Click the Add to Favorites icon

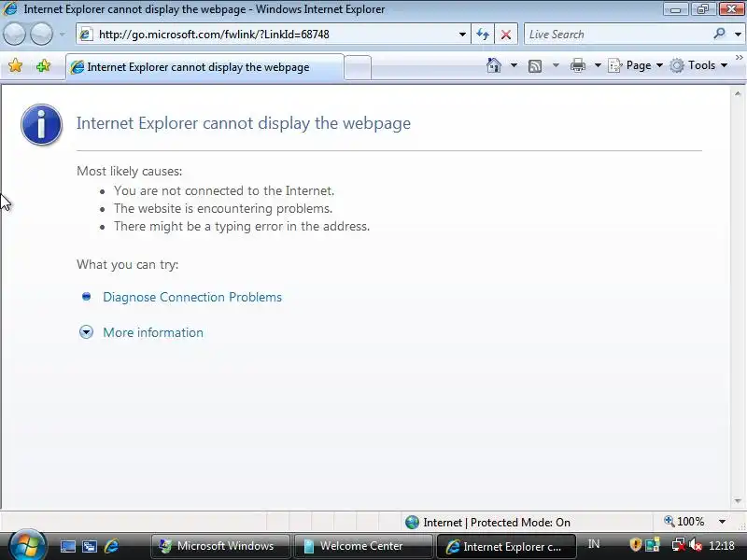(x=43, y=65)
